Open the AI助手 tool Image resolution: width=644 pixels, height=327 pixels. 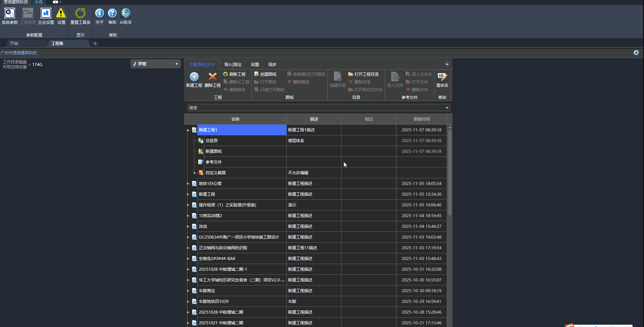(x=126, y=14)
